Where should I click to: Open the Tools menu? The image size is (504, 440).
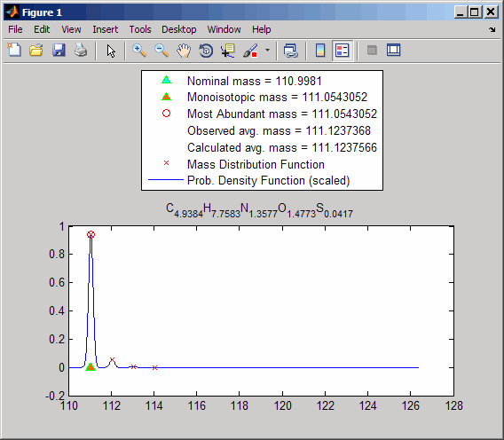pos(140,29)
